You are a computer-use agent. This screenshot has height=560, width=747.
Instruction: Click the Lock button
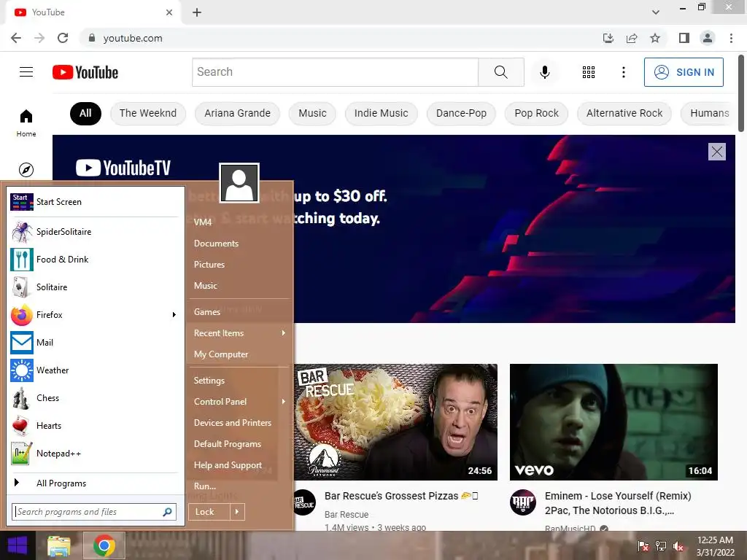click(x=209, y=512)
